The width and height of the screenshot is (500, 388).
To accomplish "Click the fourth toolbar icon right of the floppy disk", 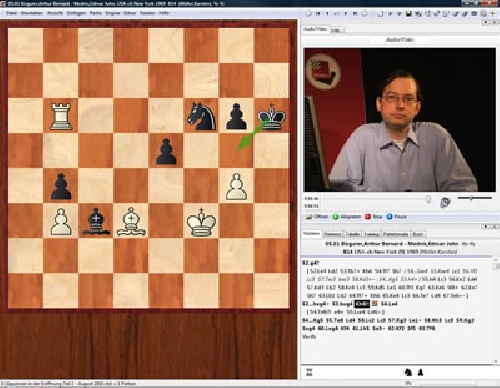I will 446,14.
